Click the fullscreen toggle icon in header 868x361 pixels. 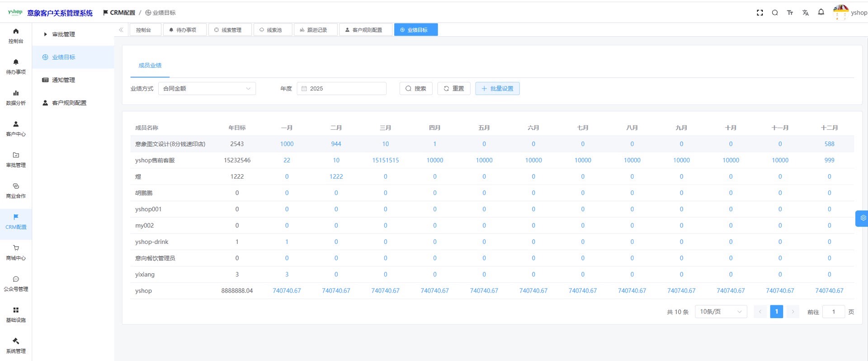[759, 13]
